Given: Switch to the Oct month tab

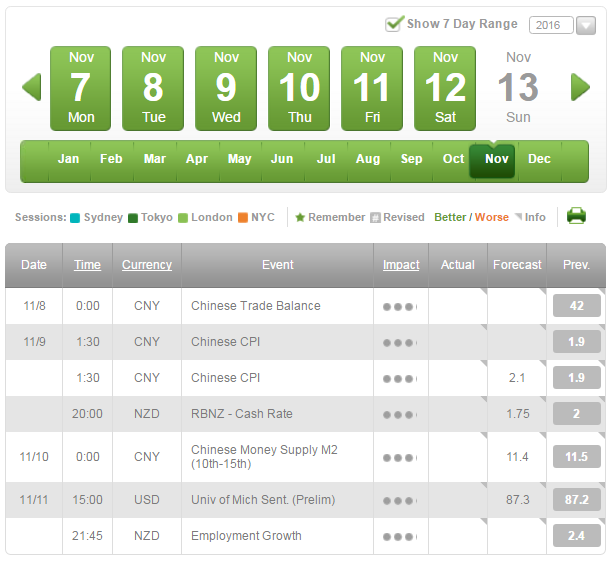Looking at the screenshot, I should pos(453,159).
